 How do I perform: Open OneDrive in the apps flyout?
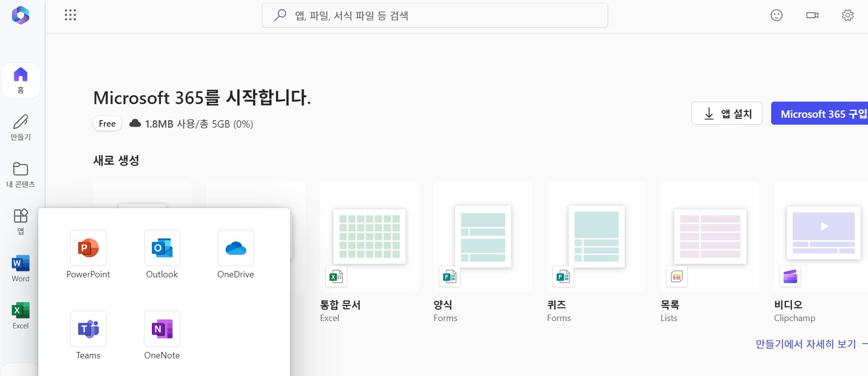(x=236, y=254)
